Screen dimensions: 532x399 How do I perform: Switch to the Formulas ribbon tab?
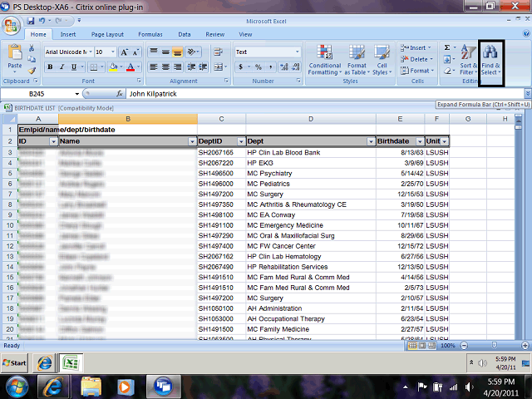(150, 35)
